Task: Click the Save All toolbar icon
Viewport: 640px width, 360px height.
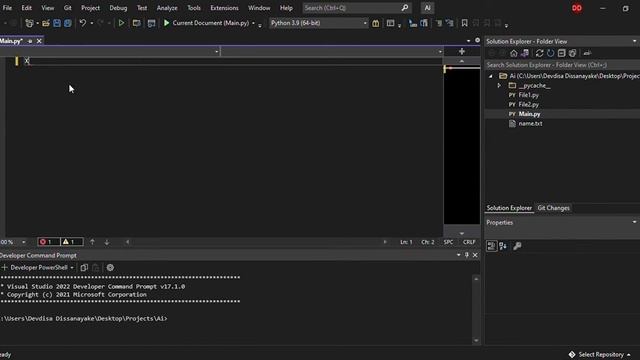Action: [x=67, y=23]
